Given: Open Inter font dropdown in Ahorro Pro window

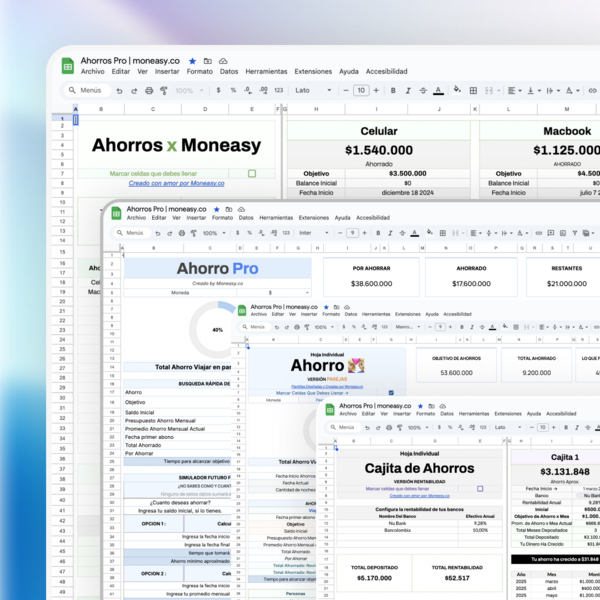Looking at the screenshot, I should pyautogui.click(x=314, y=233).
